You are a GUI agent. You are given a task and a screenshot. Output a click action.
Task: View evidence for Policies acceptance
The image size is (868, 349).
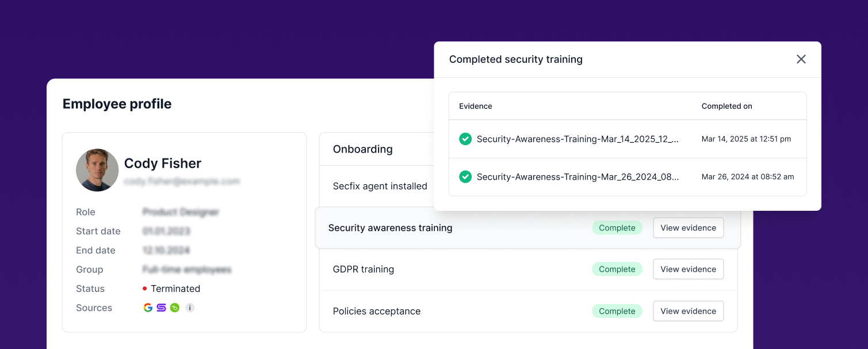688,311
